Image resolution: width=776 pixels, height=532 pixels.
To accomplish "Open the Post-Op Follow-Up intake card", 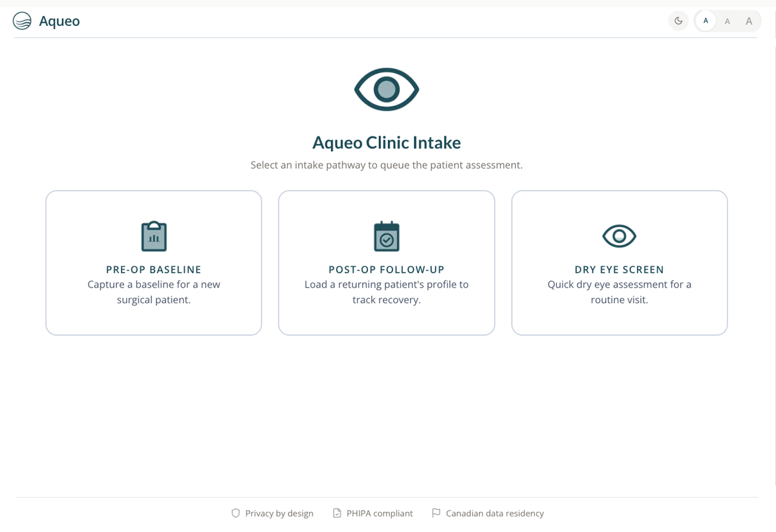I will coord(387,262).
